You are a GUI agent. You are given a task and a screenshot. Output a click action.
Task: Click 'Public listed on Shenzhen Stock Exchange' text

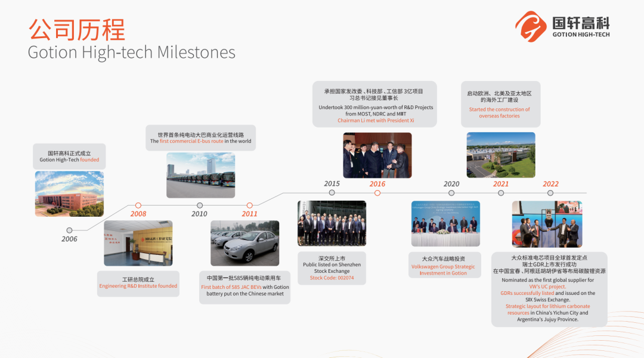332,268
